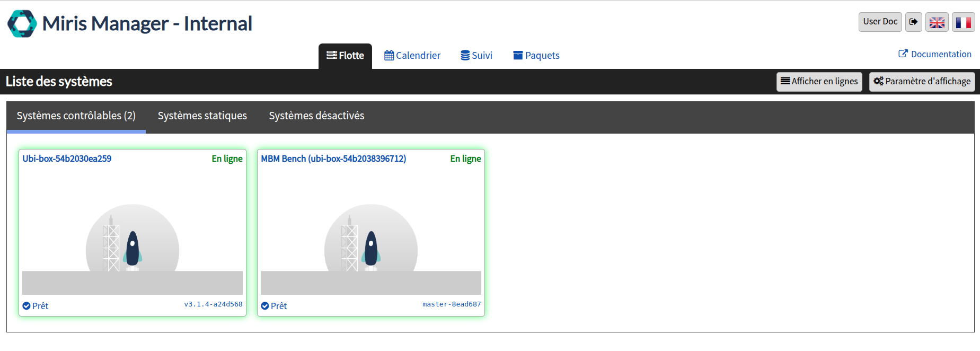Open the Suivi tab
This screenshot has height=351, width=980.
pos(476,56)
